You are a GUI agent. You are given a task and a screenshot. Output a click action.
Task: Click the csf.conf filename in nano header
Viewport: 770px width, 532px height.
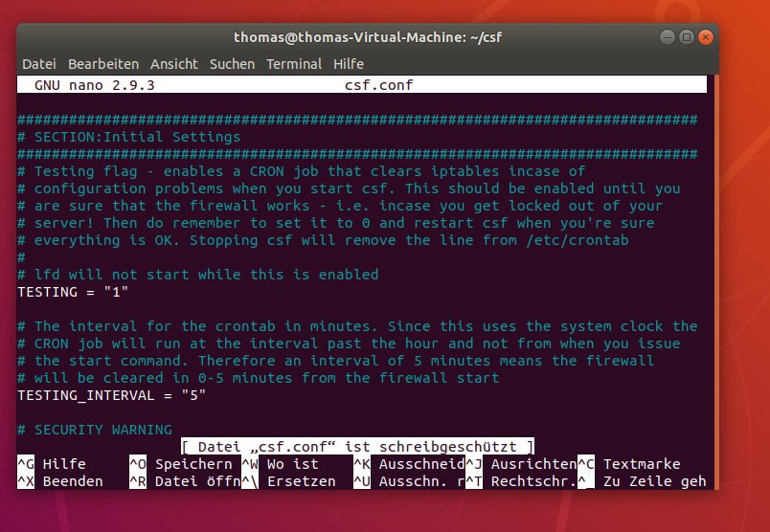[x=378, y=85]
